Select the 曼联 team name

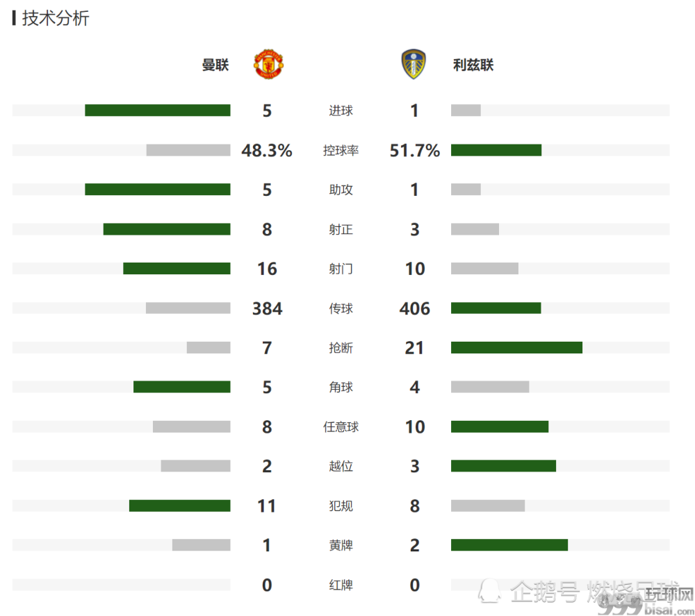(215, 65)
